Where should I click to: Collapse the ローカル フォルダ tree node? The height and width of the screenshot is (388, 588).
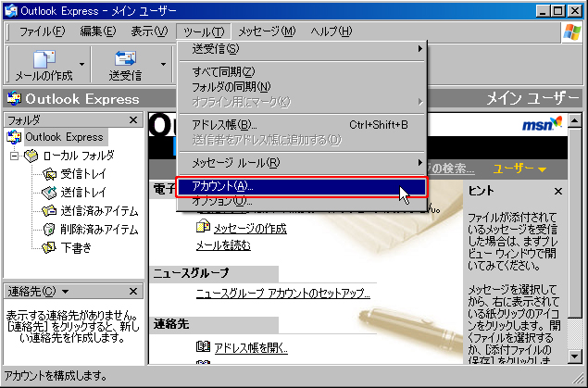[14, 156]
